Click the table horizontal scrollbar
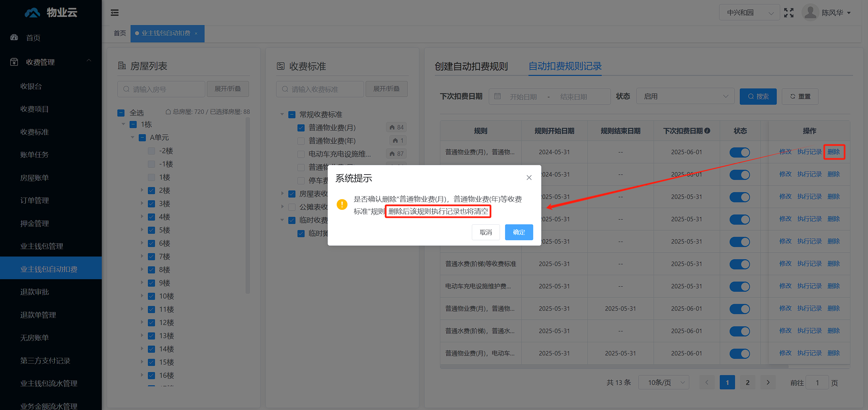This screenshot has width=868, height=410. (614, 367)
